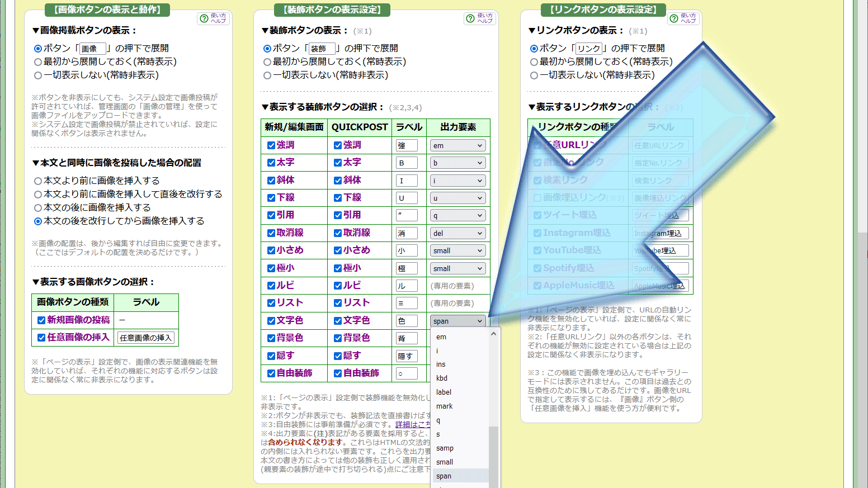Choose em from the open dropdown list
Screen dimensions: 868x488
(x=460, y=337)
